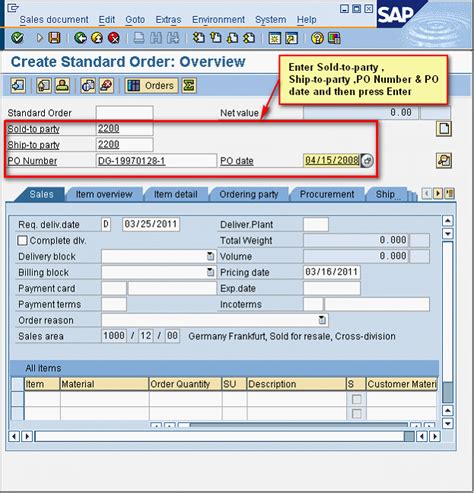The image size is (474, 493).
Task: Click the Payment terms field
Action: click(114, 304)
